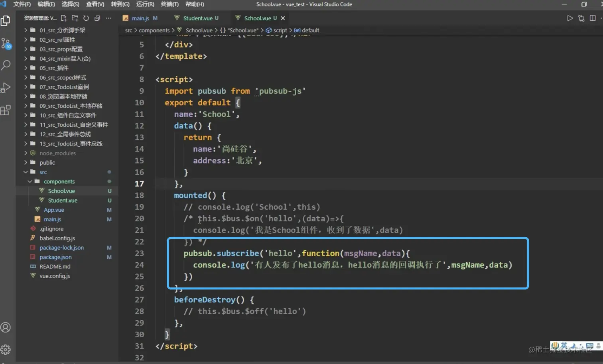
Task: Click the New File icon in explorer
Action: 64,18
